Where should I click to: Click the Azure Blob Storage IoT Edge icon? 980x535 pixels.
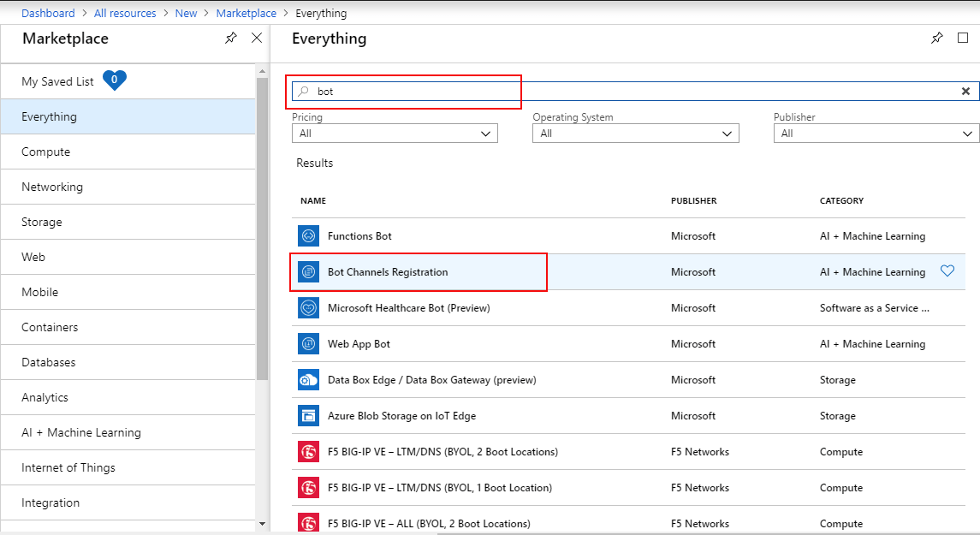tap(309, 416)
